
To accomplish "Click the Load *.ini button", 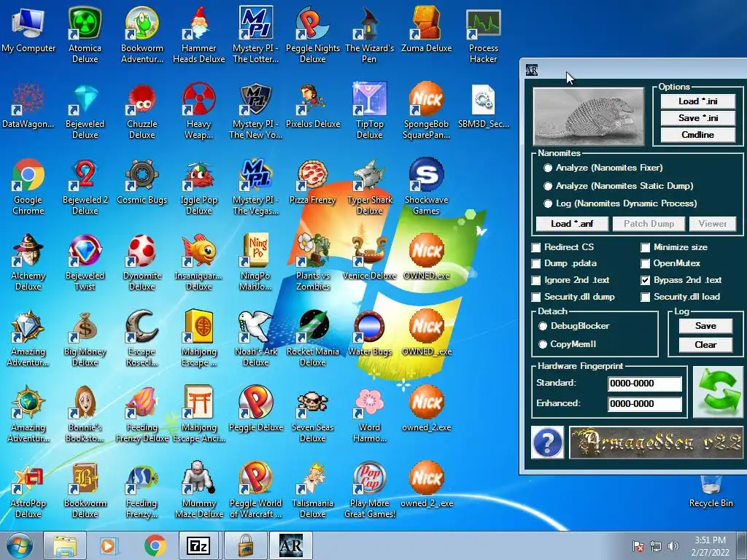I will [697, 101].
